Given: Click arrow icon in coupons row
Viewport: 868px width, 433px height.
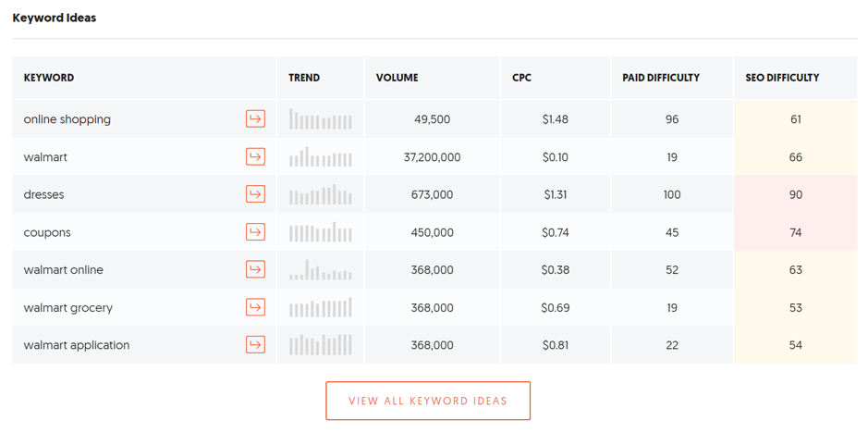Looking at the screenshot, I should [x=255, y=232].
